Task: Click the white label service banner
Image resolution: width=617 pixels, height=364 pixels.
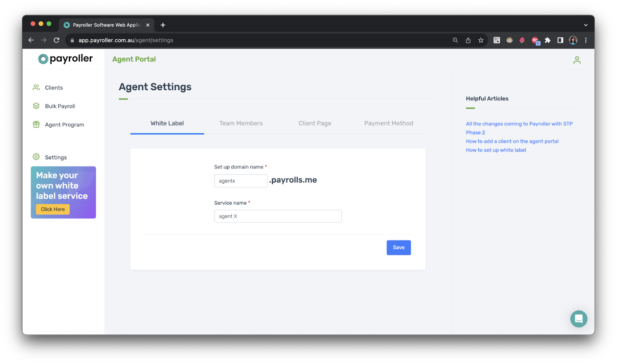Action: [x=63, y=192]
